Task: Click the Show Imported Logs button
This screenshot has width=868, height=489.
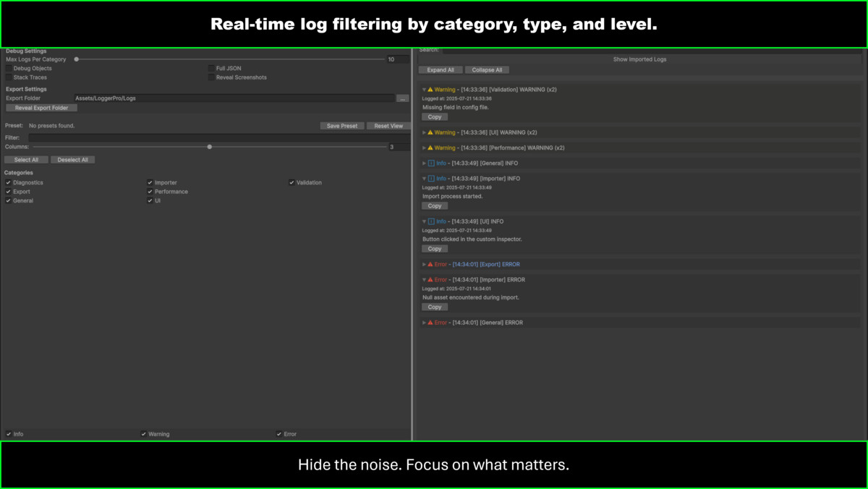Action: tap(640, 59)
